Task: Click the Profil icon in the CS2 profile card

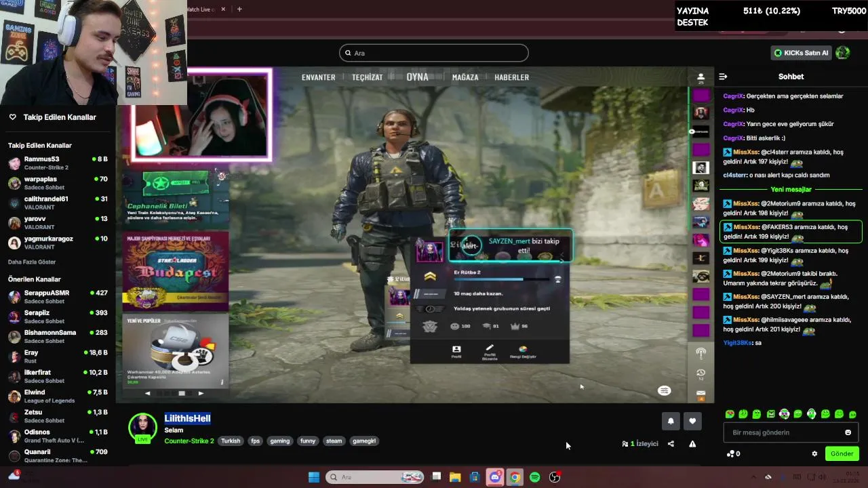Action: pyautogui.click(x=456, y=351)
